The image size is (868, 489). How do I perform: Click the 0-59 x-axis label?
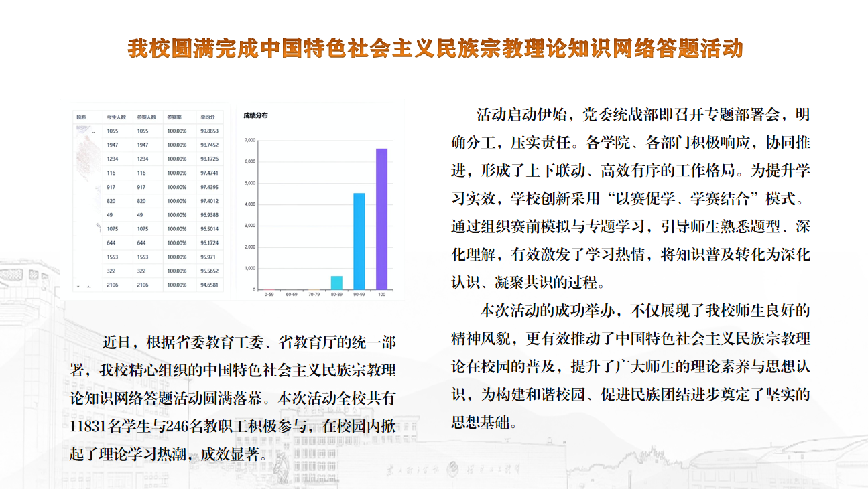(269, 294)
